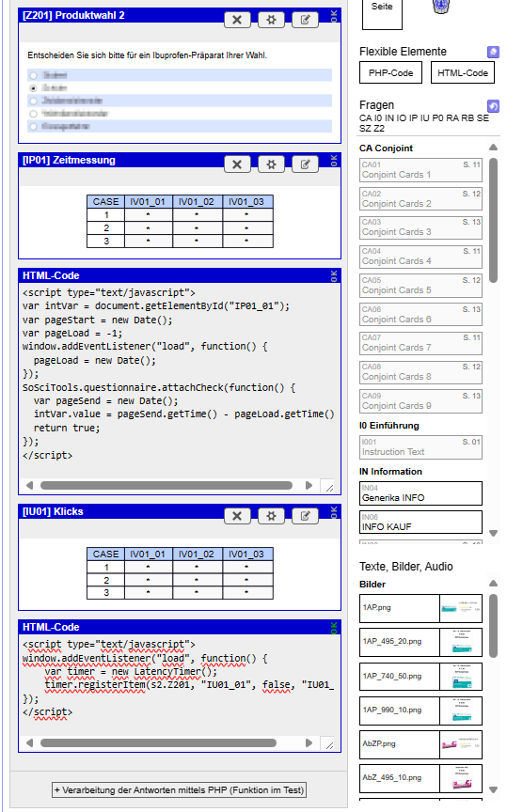The width and height of the screenshot is (507, 812).
Task: Click the crest icon next to Seite
Action: coord(440,7)
